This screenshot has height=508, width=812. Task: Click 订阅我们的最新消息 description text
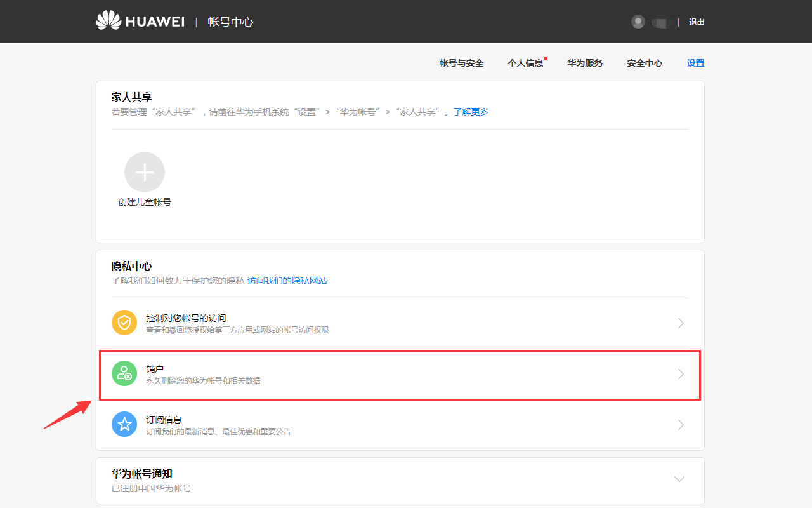tap(218, 432)
